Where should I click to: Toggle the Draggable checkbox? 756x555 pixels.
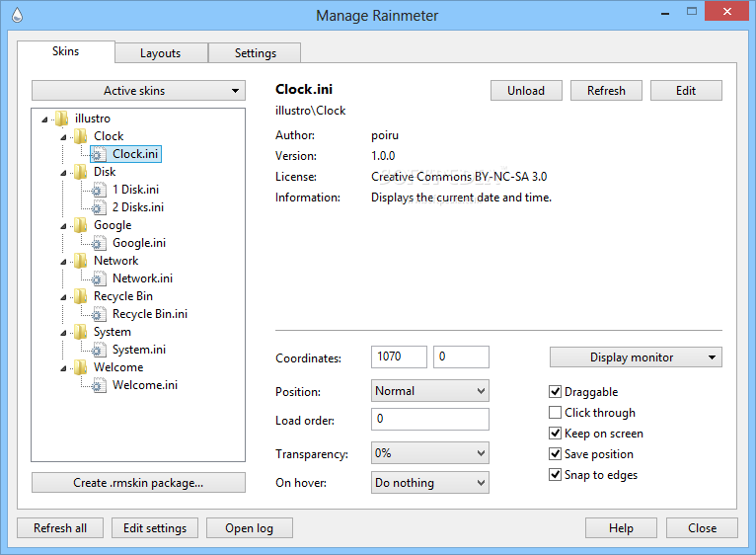pyautogui.click(x=555, y=391)
